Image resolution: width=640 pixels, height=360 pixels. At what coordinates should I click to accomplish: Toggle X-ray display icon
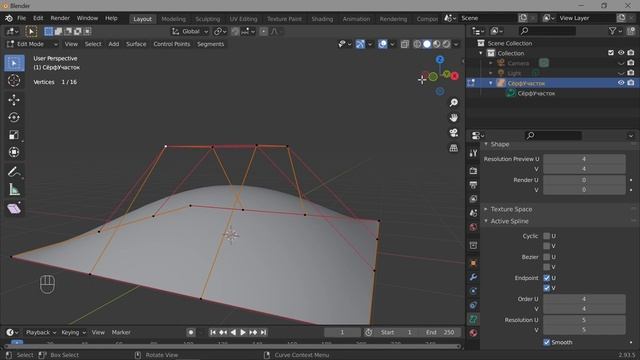[404, 44]
